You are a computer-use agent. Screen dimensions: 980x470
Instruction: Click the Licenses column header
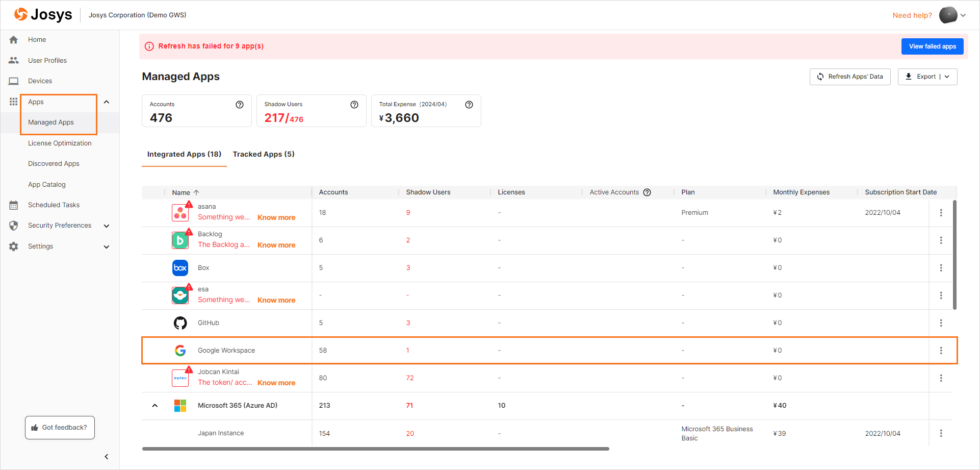coord(511,192)
